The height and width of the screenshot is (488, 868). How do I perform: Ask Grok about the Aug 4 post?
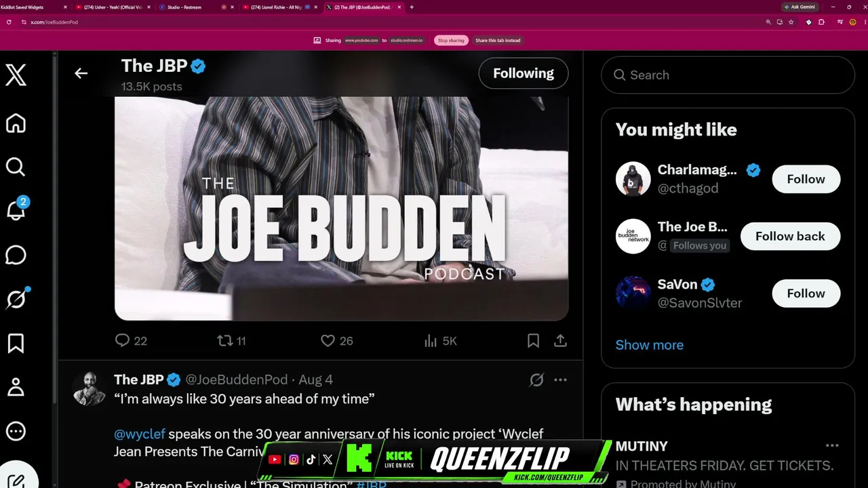tap(536, 380)
